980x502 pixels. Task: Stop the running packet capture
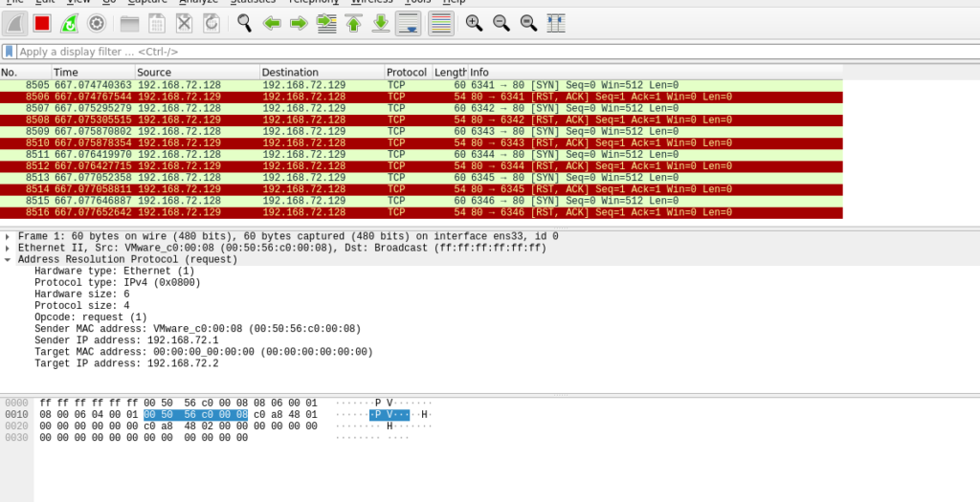click(42, 23)
